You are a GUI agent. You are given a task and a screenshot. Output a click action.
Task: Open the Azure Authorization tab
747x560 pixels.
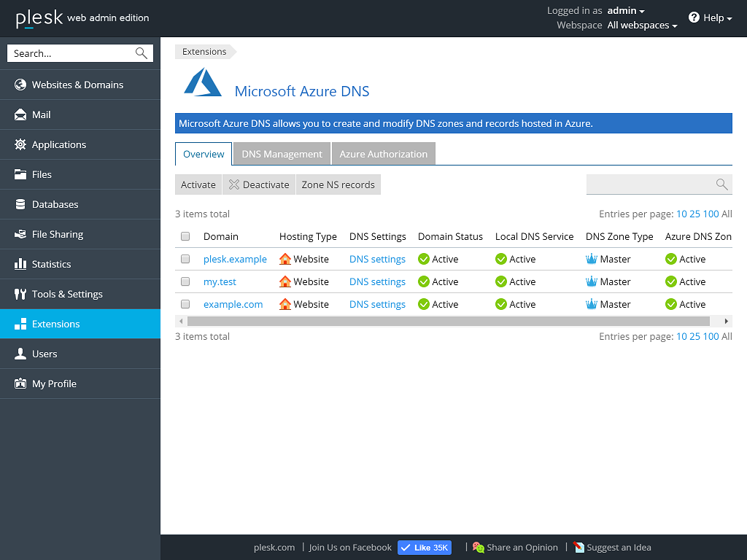coord(383,154)
